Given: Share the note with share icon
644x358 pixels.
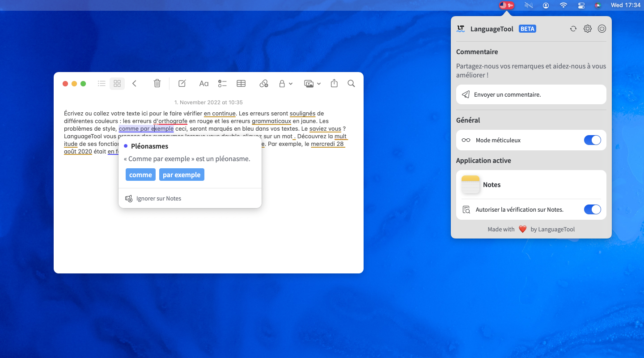Looking at the screenshot, I should [334, 84].
